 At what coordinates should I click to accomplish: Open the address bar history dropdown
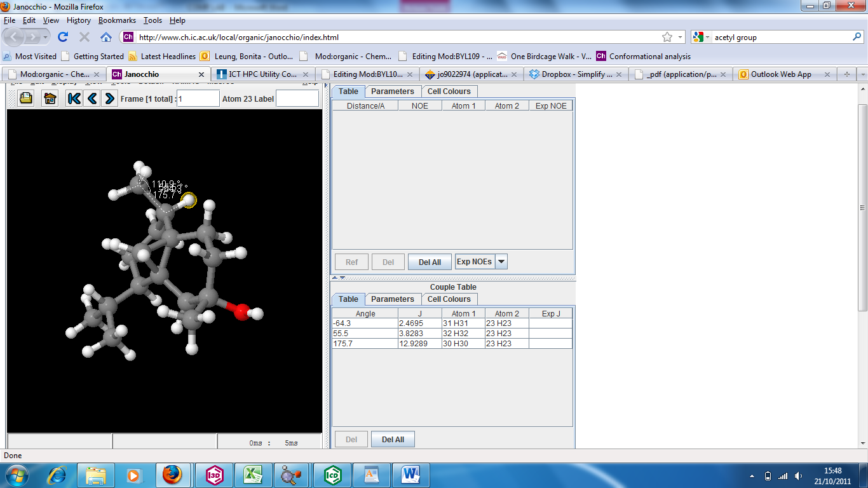[x=681, y=37]
